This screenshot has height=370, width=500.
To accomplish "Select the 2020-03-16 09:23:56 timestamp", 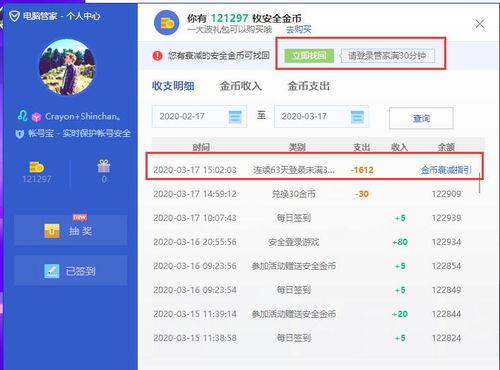I will [x=195, y=266].
